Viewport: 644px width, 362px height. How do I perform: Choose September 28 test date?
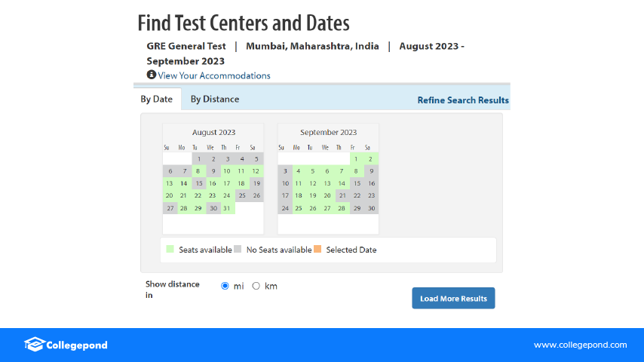(x=342, y=208)
